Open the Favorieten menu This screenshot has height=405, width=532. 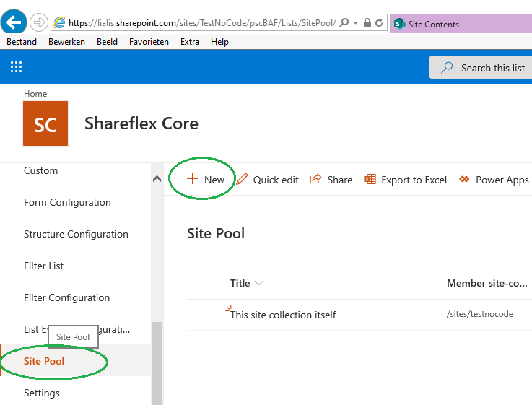[149, 42]
